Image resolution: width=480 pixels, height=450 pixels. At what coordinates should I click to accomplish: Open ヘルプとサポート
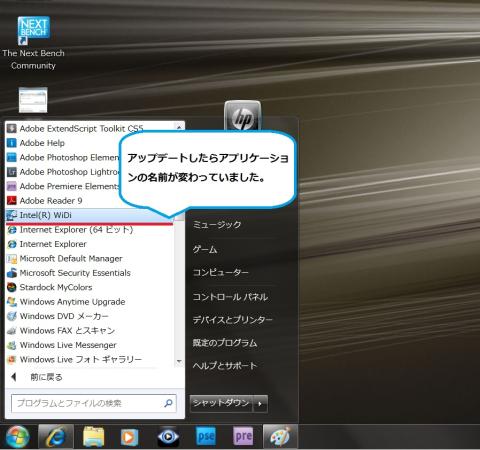(225, 366)
